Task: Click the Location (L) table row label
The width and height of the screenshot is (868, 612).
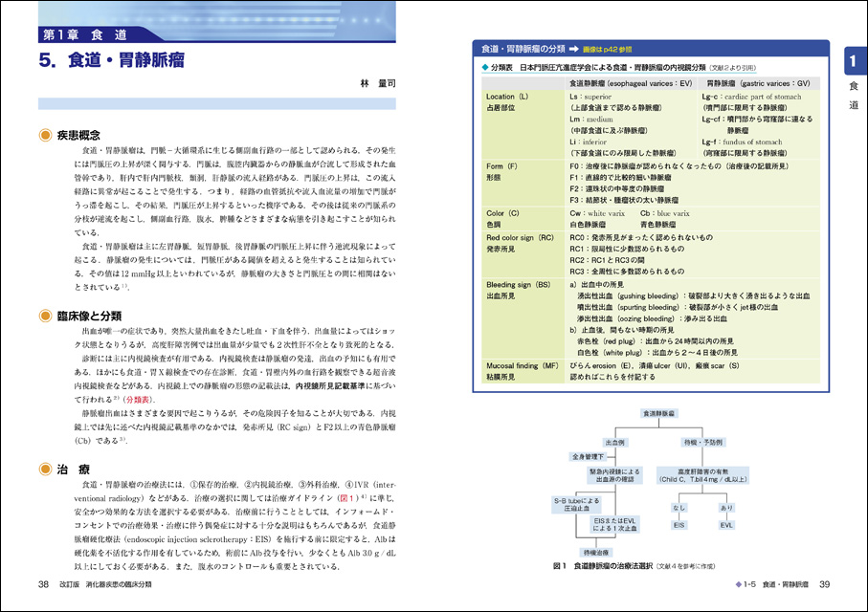Action: pos(507,97)
